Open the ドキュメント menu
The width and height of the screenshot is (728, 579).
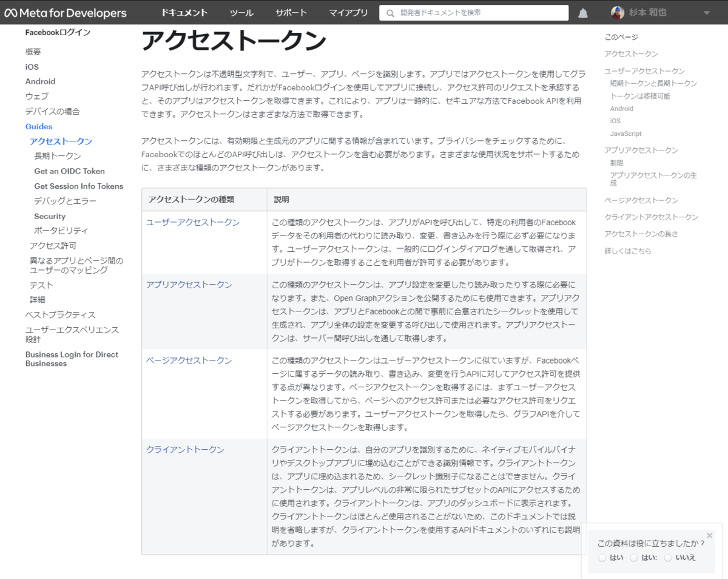(184, 12)
